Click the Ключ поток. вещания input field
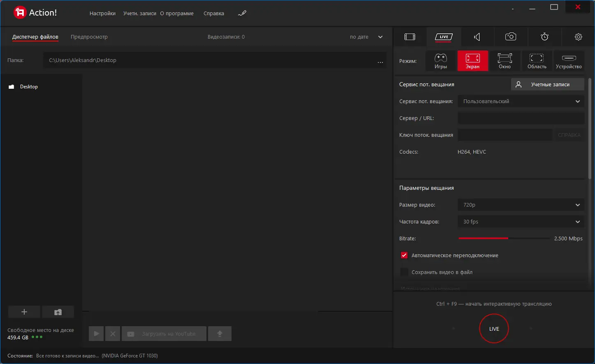The width and height of the screenshot is (595, 364). (x=505, y=135)
